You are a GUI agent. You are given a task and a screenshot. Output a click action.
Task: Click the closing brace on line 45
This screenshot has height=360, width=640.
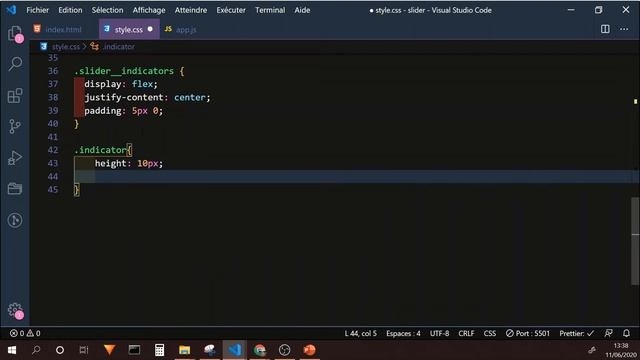point(77,190)
